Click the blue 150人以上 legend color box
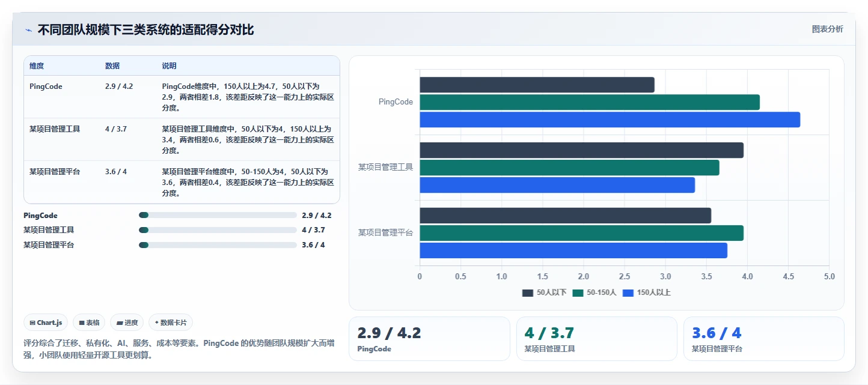The image size is (868, 385). [628, 293]
